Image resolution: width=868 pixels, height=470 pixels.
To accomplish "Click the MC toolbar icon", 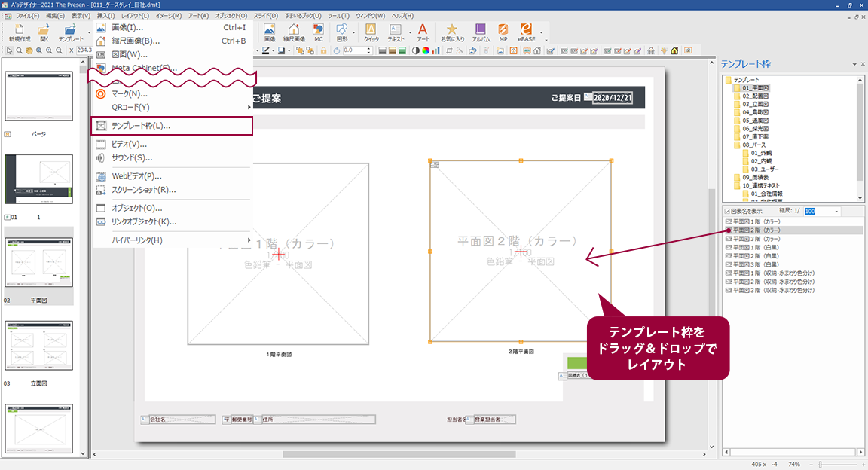I will (x=318, y=32).
